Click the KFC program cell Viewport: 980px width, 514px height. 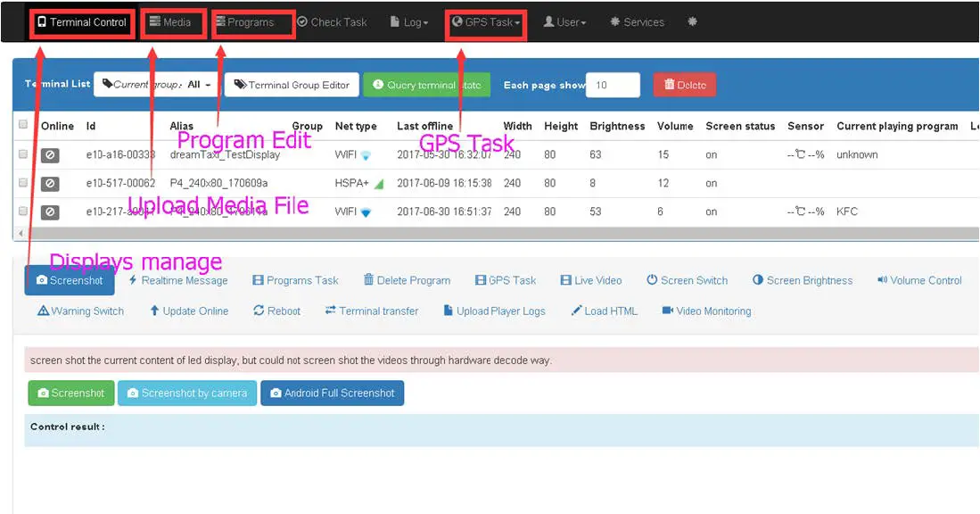[x=847, y=211]
